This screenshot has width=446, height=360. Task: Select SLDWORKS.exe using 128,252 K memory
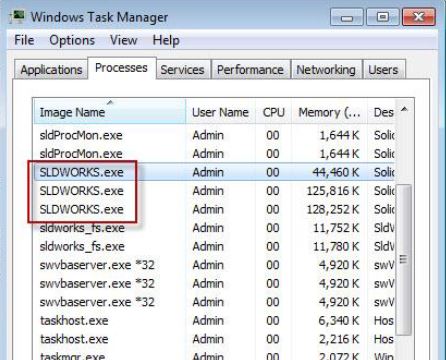click(214, 209)
